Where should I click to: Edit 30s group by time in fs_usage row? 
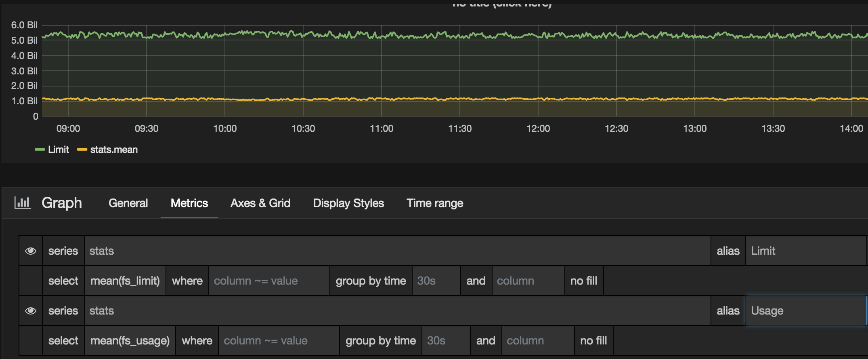click(446, 341)
